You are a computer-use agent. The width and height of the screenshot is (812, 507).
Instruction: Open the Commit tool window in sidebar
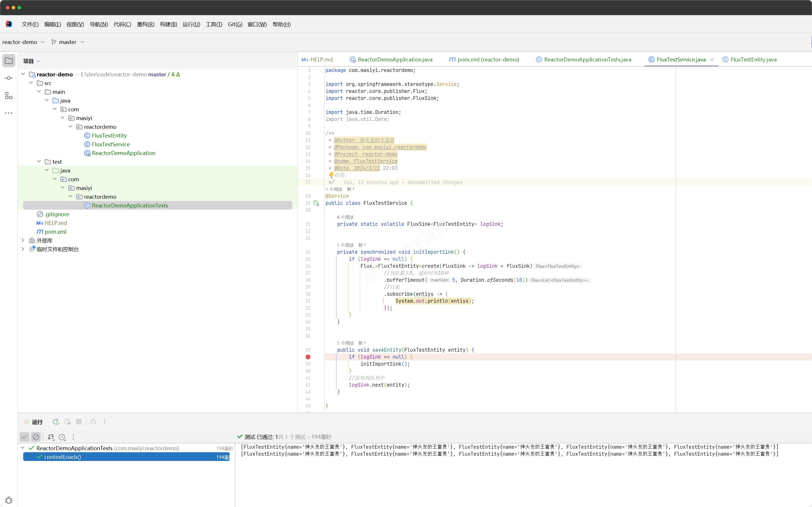[x=9, y=78]
